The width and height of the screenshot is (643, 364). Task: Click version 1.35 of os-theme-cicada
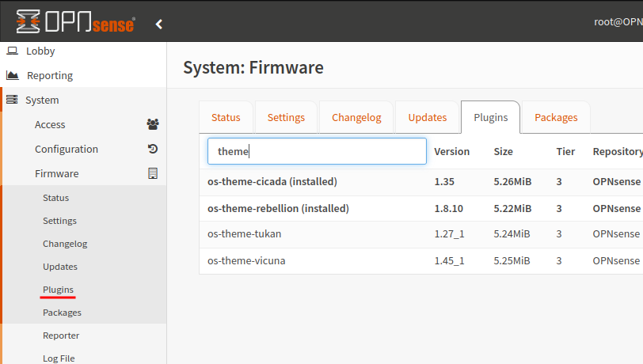(444, 181)
